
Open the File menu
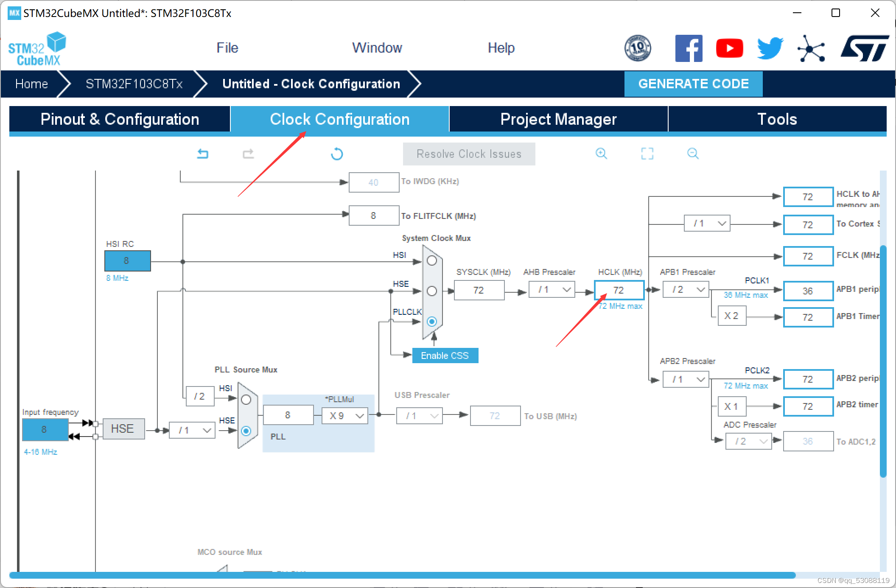(227, 48)
